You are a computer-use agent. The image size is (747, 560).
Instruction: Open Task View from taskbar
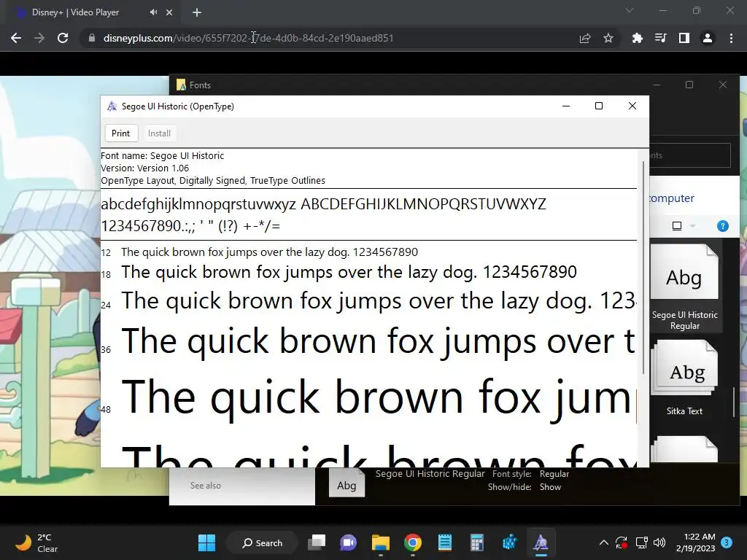tap(317, 542)
